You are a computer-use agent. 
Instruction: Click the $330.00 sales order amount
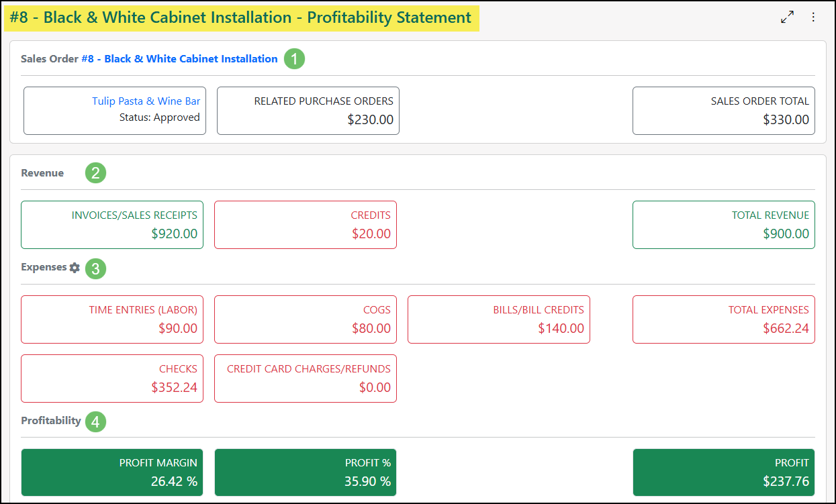tap(786, 120)
